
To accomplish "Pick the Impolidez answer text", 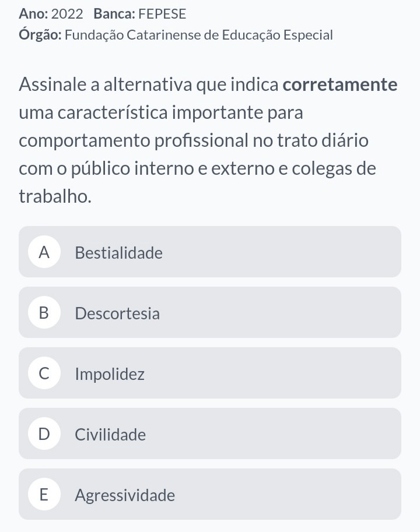I will click(110, 374).
